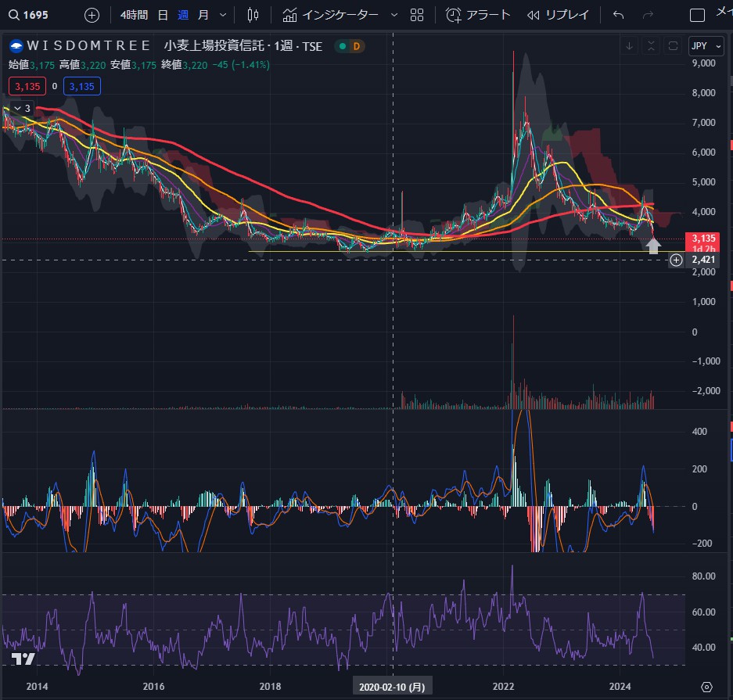The width and height of the screenshot is (733, 700).
Task: Click the blue 3,135 buy price button
Action: click(x=82, y=87)
